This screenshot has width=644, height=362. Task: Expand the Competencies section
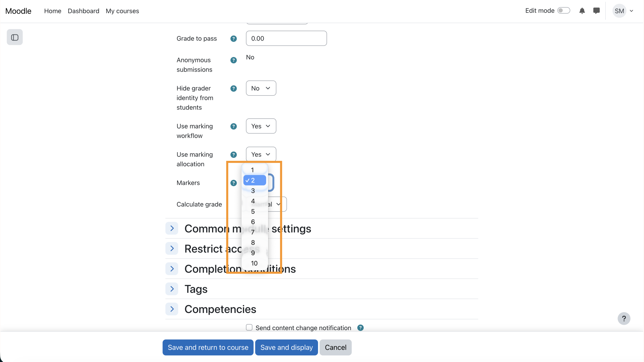[x=172, y=309]
